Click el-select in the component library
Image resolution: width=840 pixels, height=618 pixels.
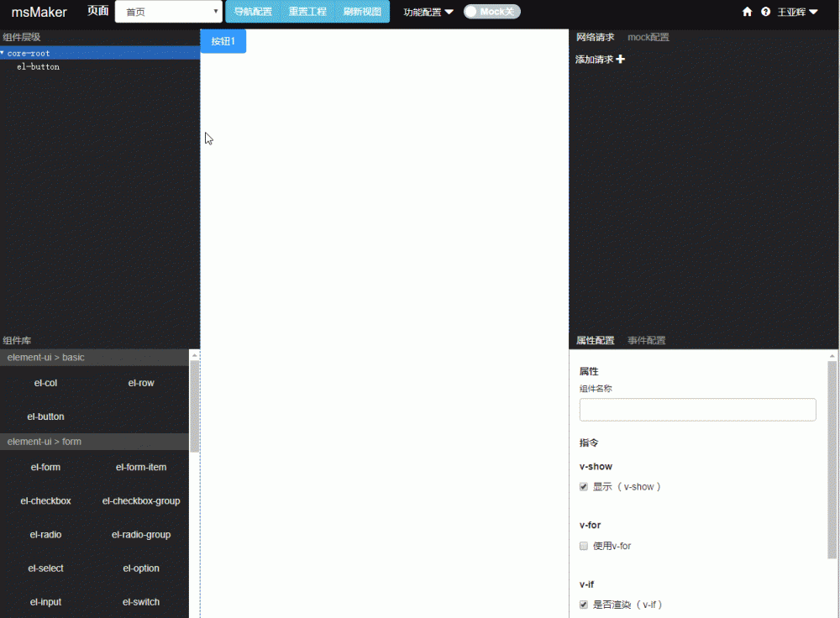pos(45,568)
